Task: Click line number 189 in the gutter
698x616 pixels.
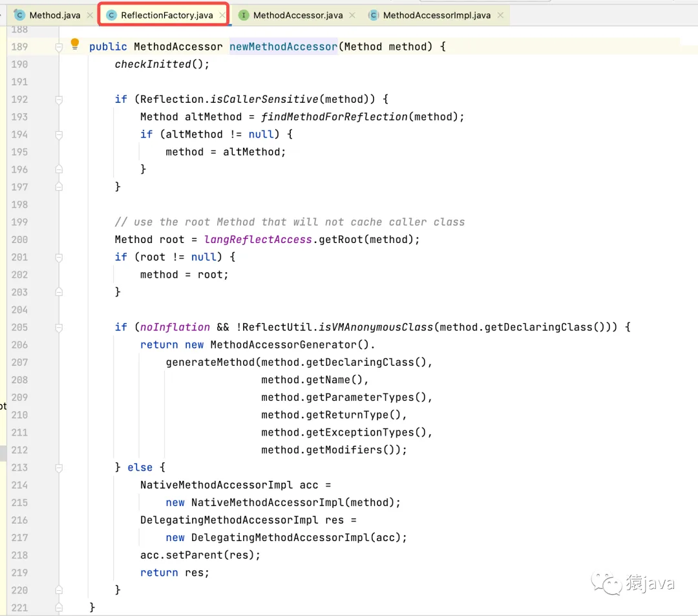Action: (19, 47)
